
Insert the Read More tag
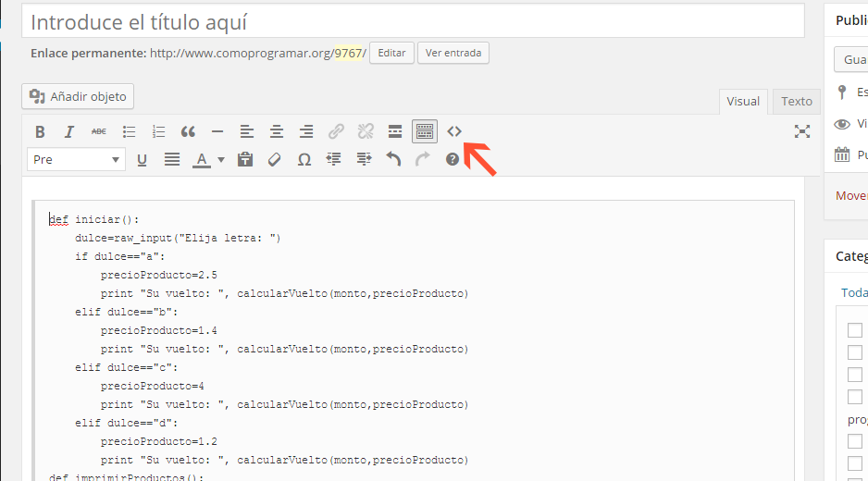[x=395, y=131]
